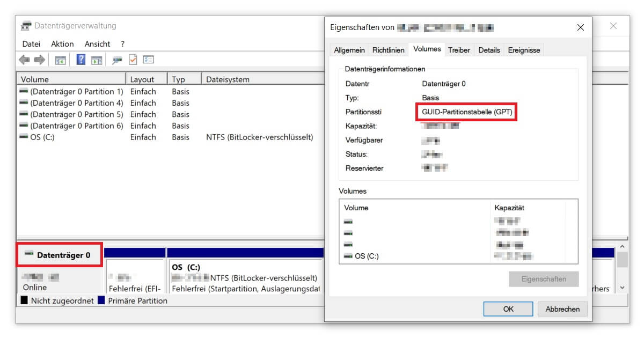Screen dimensions: 644x338
Task: Click the Back navigation arrow
Action: click(24, 60)
